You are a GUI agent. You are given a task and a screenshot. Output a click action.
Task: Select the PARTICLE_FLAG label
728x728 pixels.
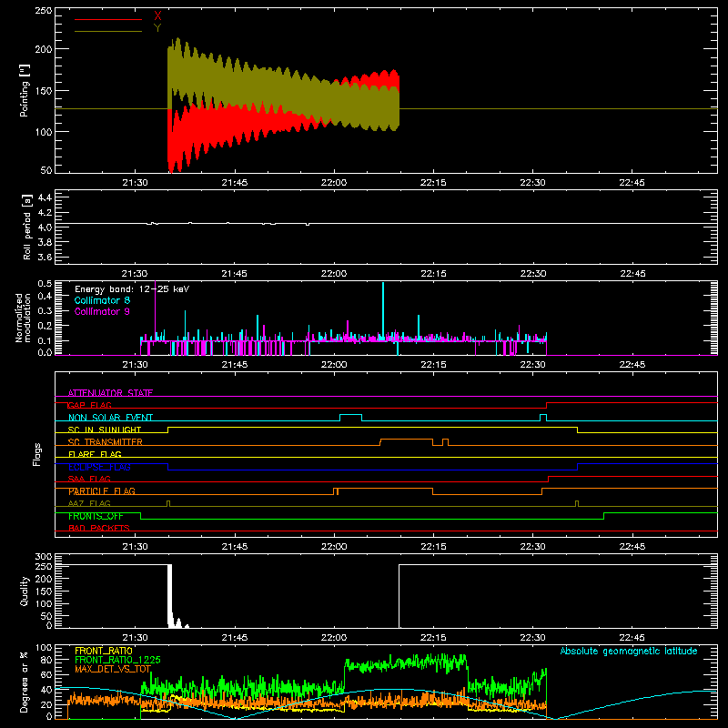click(x=102, y=491)
